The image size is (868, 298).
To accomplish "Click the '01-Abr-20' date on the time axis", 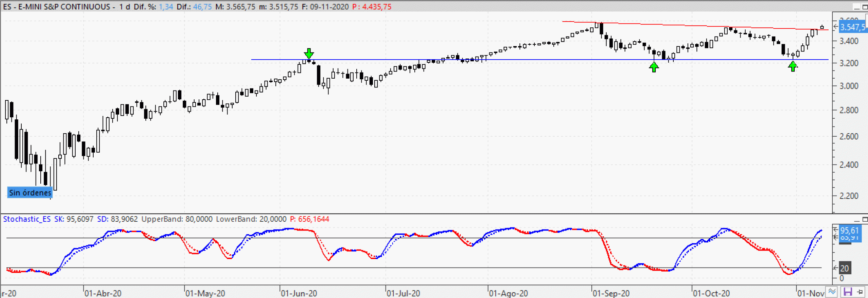I will (103, 293).
